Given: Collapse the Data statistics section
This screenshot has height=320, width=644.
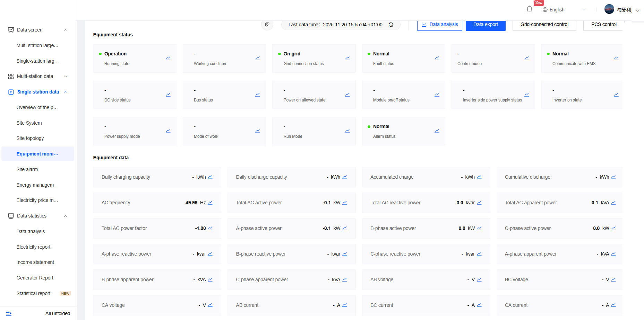Looking at the screenshot, I should 66,216.
